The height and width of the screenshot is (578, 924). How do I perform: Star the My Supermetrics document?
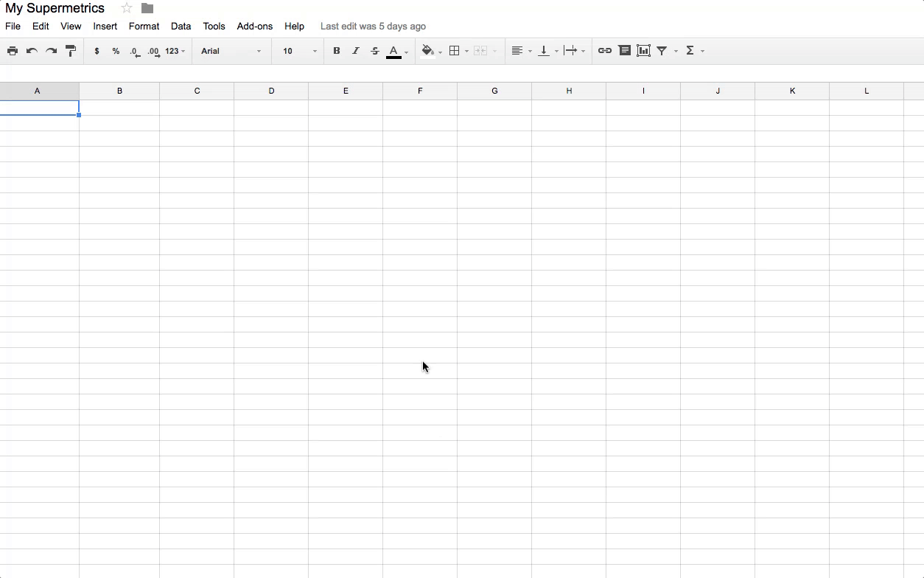pyautogui.click(x=127, y=8)
